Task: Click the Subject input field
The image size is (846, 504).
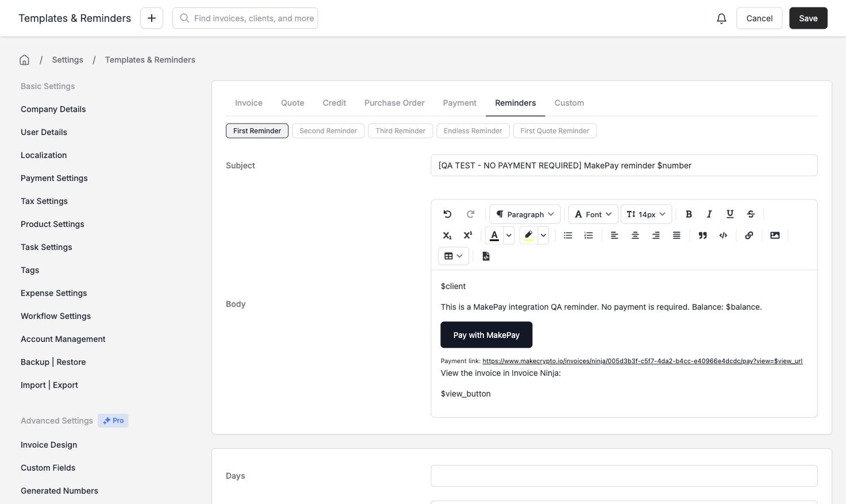Action: (x=624, y=166)
